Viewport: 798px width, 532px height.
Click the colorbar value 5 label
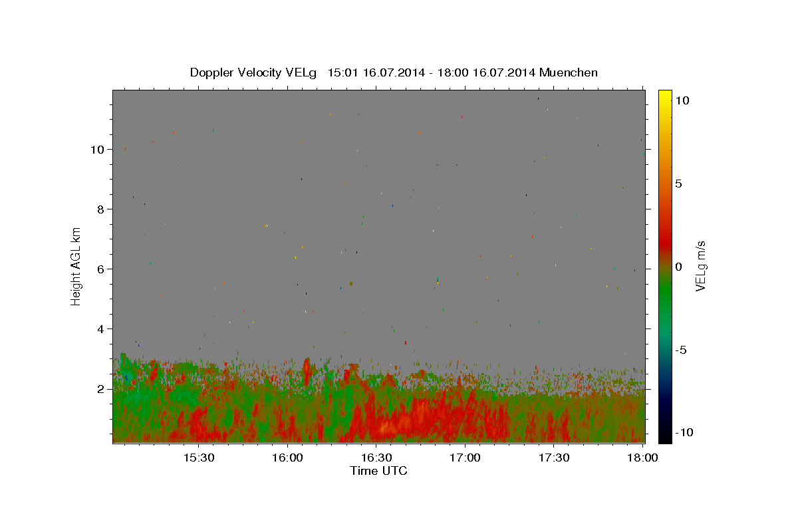(678, 184)
